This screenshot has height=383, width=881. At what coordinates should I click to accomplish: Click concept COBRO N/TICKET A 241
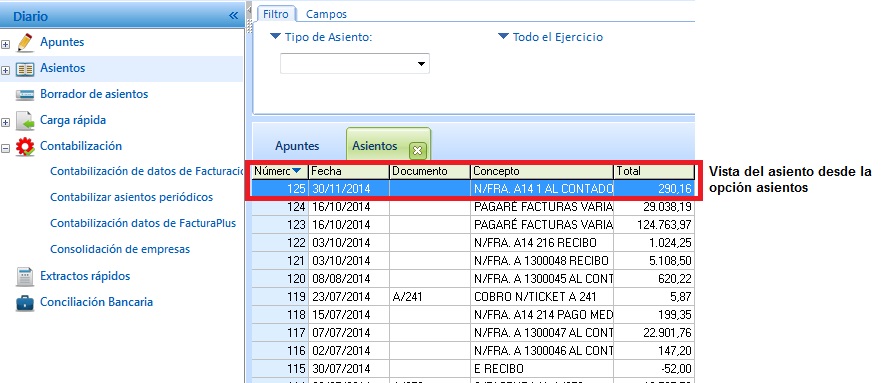542,297
